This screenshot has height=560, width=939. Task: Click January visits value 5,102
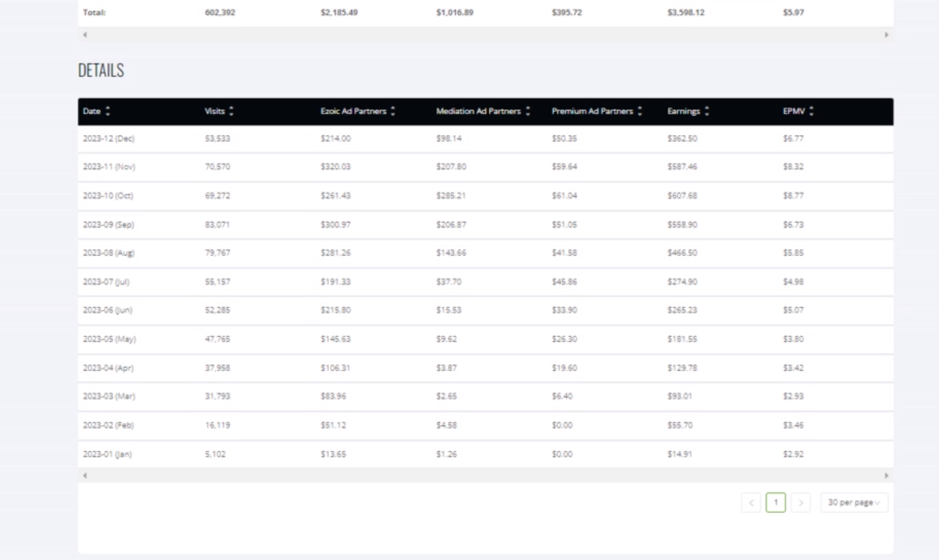pos(215,454)
